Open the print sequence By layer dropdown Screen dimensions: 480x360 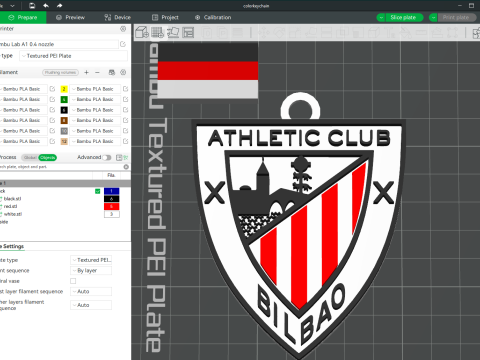pos(91,270)
